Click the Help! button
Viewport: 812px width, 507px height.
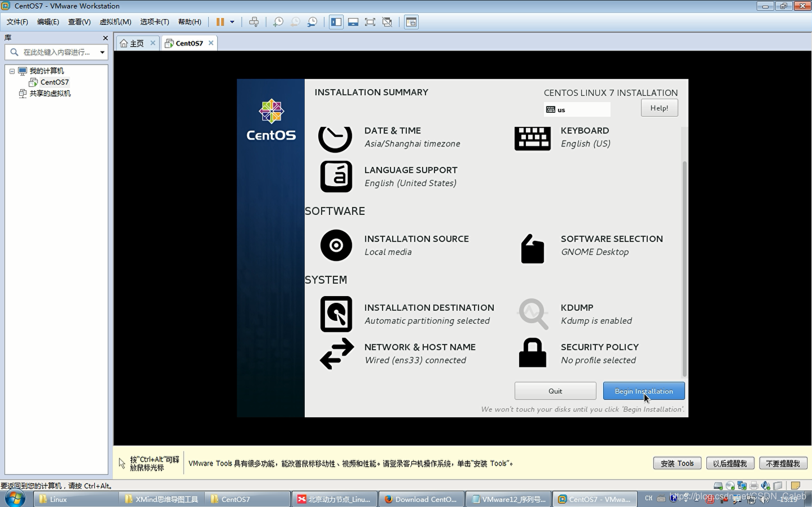click(659, 108)
